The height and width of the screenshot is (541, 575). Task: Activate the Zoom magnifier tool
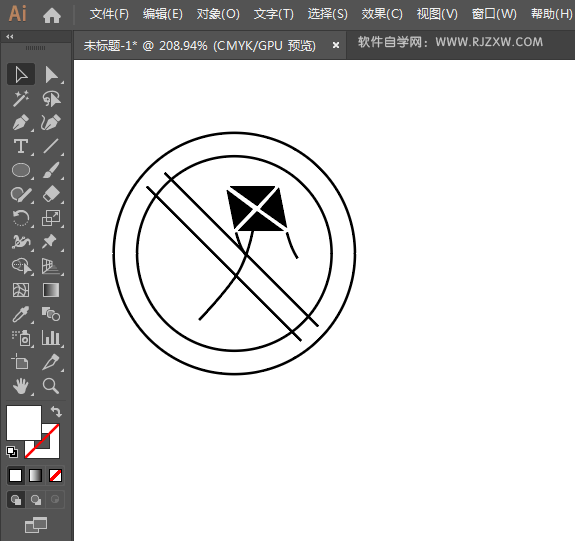coord(51,386)
